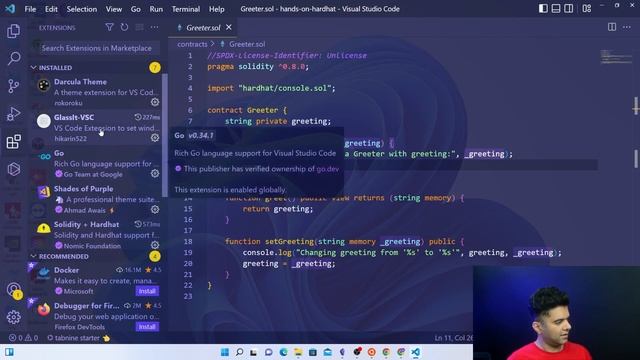Collapse the INSTALLED extensions section
Viewport: 640px width, 360px height.
click(x=56, y=68)
